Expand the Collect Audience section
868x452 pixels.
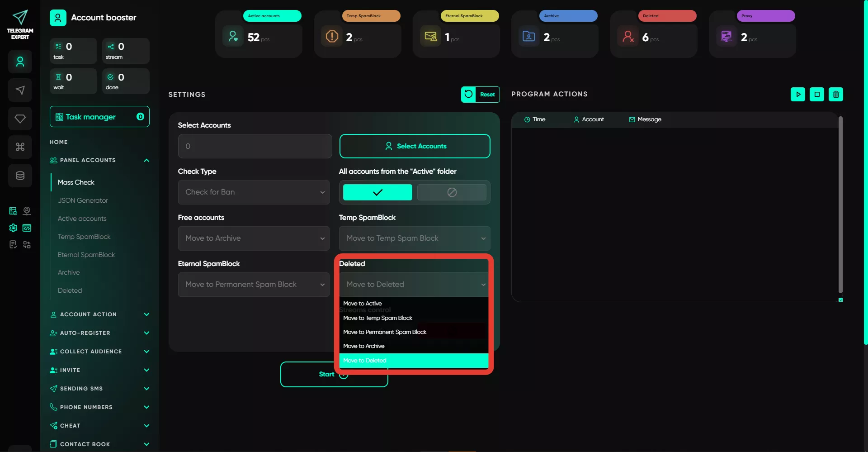(99, 352)
